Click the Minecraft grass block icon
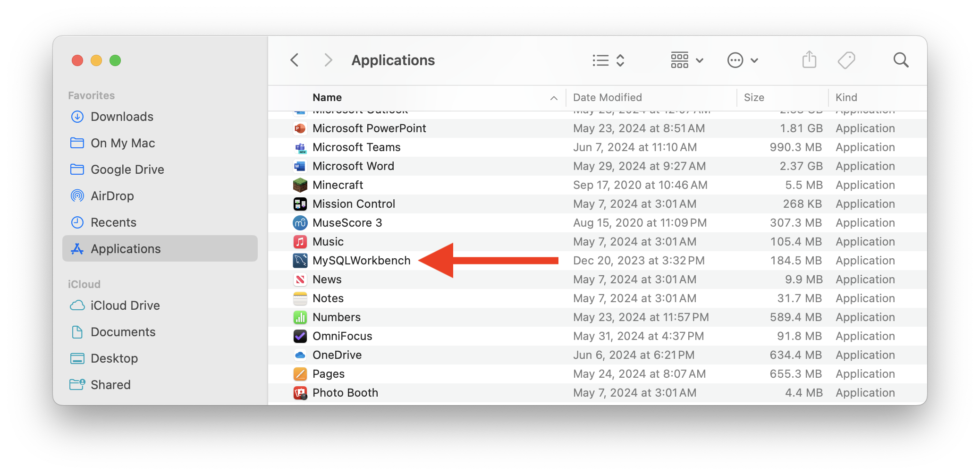Screen dimensions: 980x475 (300, 185)
